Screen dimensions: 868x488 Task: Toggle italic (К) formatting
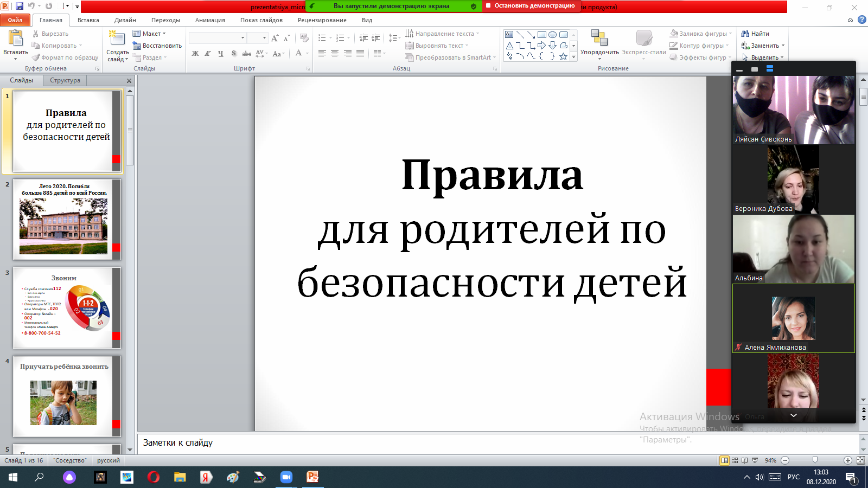pos(208,54)
